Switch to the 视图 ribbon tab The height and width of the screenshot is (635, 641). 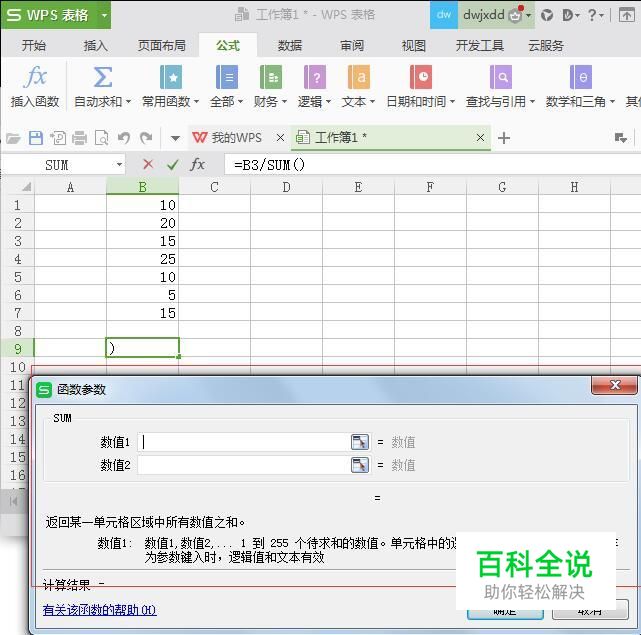point(414,45)
